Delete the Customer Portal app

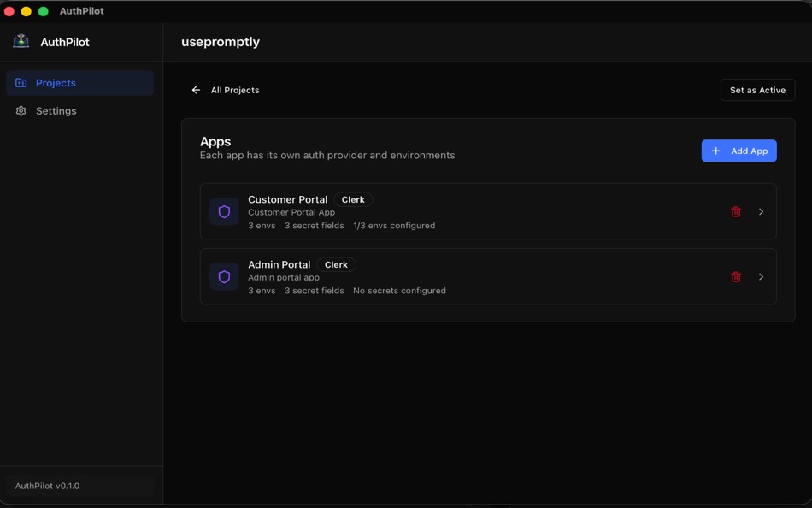pos(736,211)
